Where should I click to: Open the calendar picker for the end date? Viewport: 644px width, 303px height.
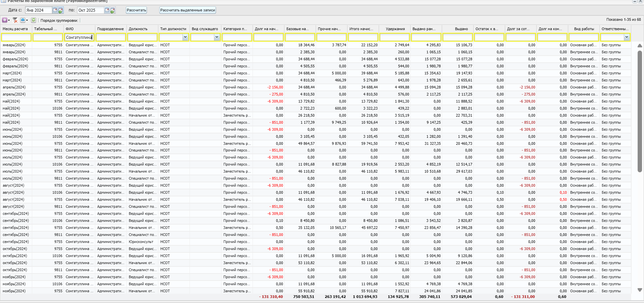click(107, 10)
